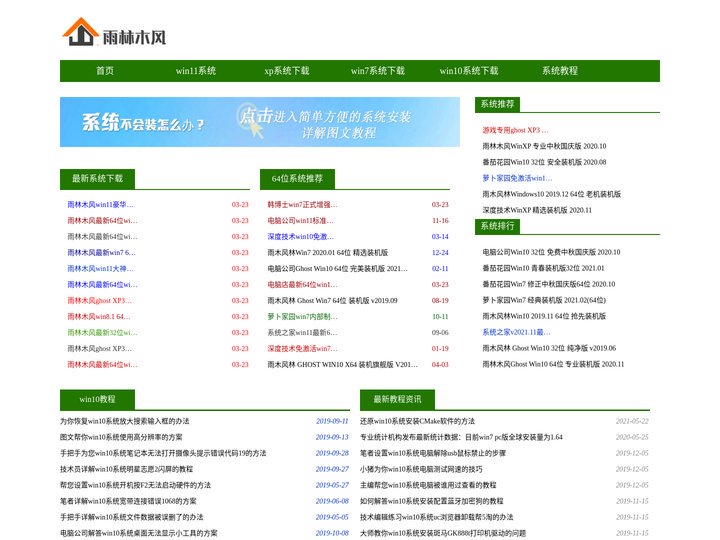
Task: Open the 雨林木风win8.1 64… link
Action: tap(99, 317)
